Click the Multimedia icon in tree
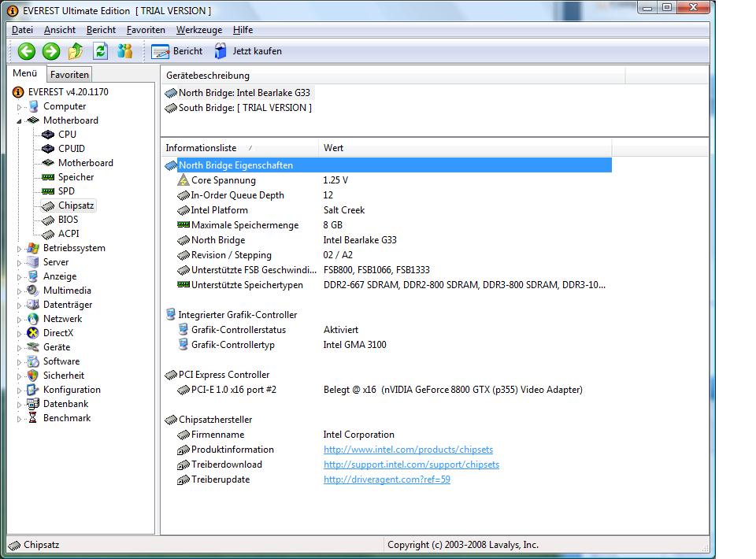Image resolution: width=756 pixels, height=559 pixels. [x=33, y=290]
